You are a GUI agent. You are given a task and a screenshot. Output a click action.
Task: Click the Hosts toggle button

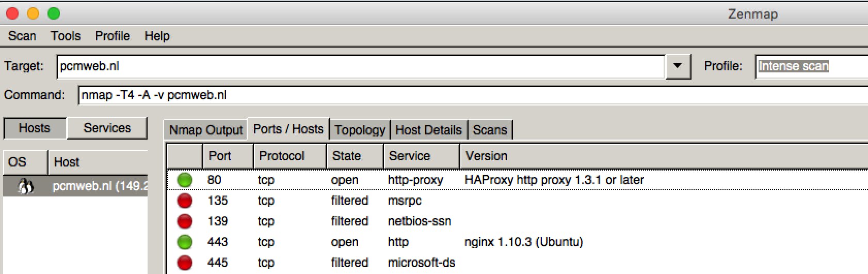point(35,128)
